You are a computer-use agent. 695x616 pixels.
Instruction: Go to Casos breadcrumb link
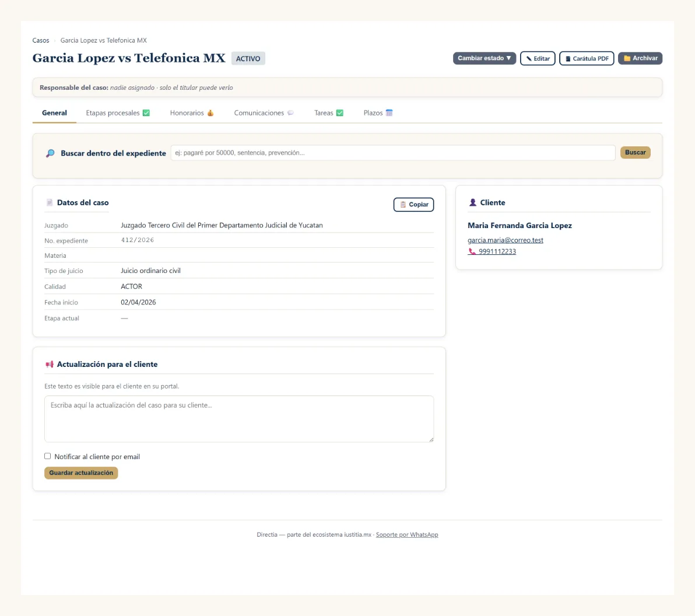click(41, 40)
